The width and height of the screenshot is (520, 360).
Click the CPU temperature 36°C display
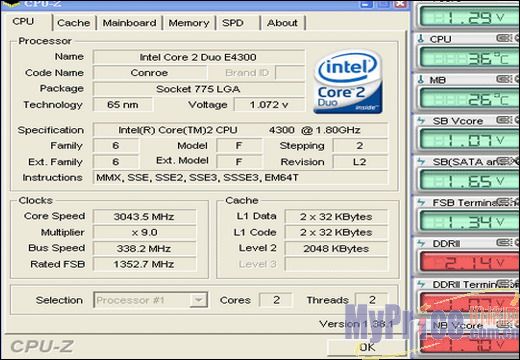tap(469, 58)
